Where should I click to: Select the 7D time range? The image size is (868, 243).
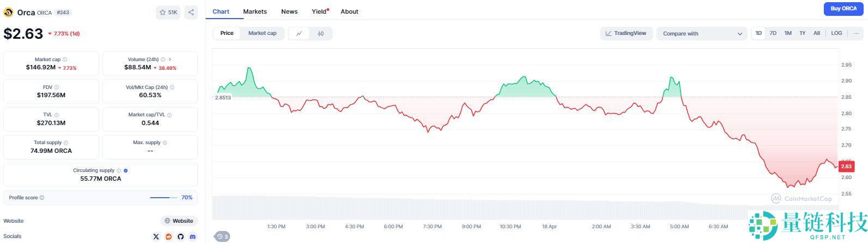773,33
